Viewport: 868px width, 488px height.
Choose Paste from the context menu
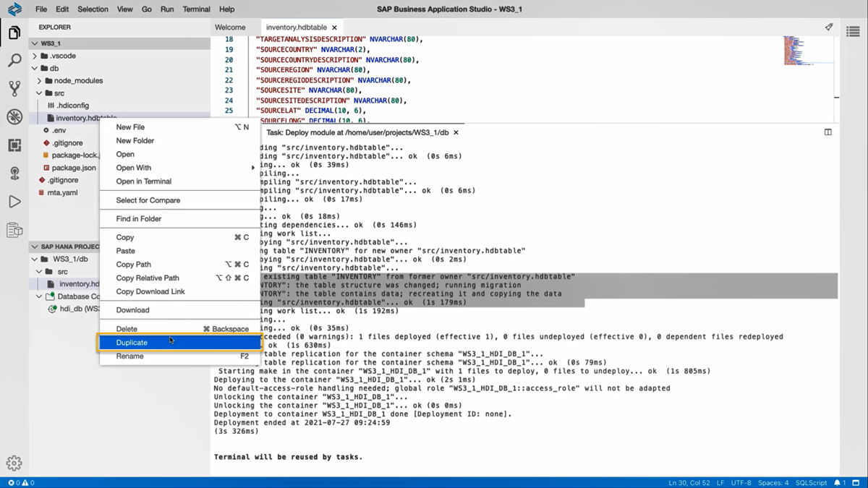179,251
